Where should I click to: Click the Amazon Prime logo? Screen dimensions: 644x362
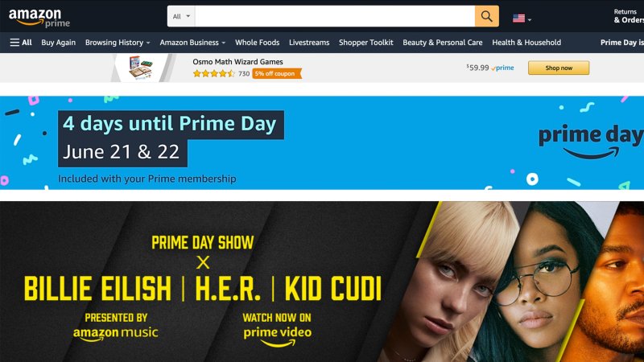pyautogui.click(x=39, y=18)
